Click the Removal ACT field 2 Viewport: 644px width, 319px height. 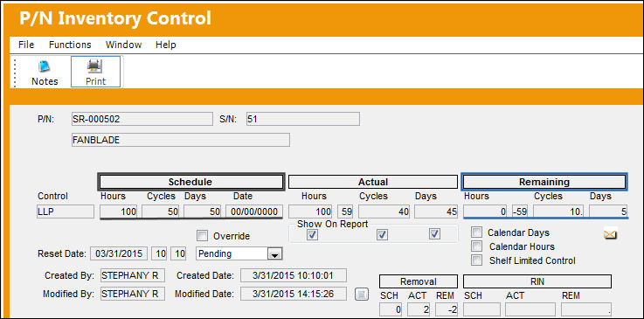tap(419, 309)
